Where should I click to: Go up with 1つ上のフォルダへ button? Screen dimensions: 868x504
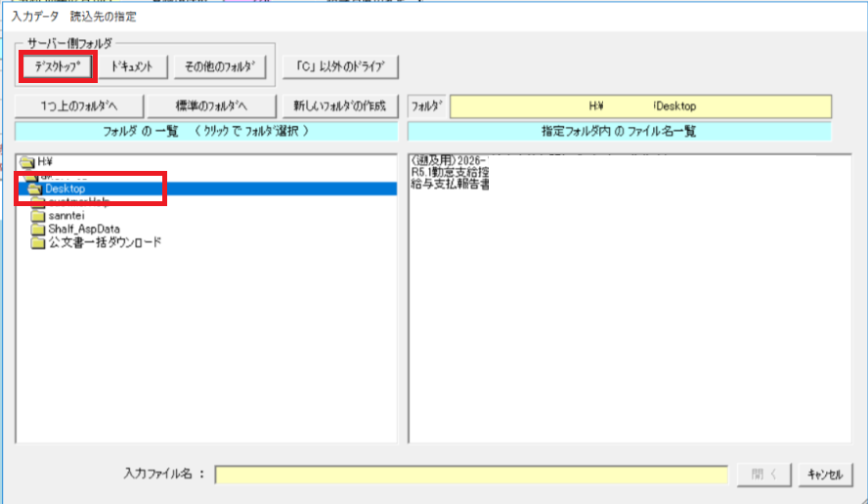point(79,105)
